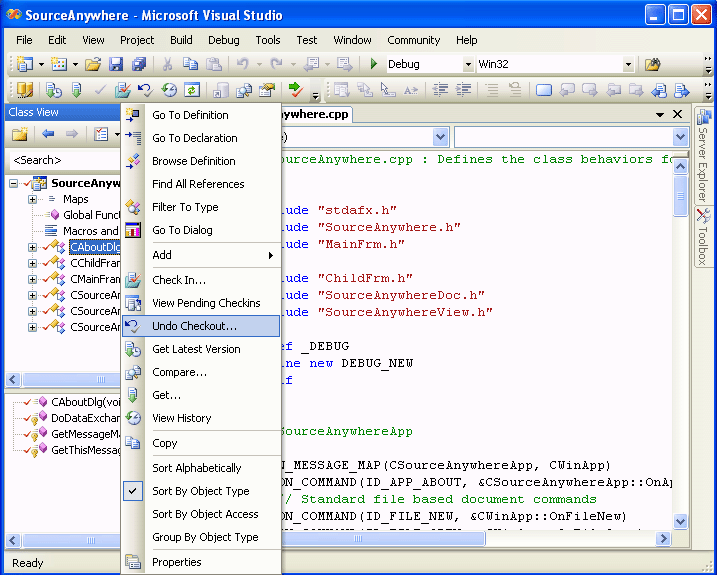Click the New Folder icon in Class View
The height and width of the screenshot is (575, 717).
point(19,134)
